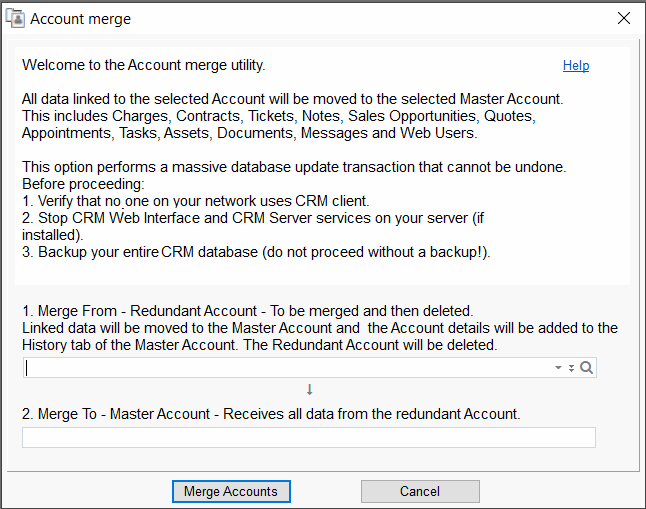The width and height of the screenshot is (646, 509).
Task: Click the magnifier search icon in Merge From field
Action: pos(587,368)
